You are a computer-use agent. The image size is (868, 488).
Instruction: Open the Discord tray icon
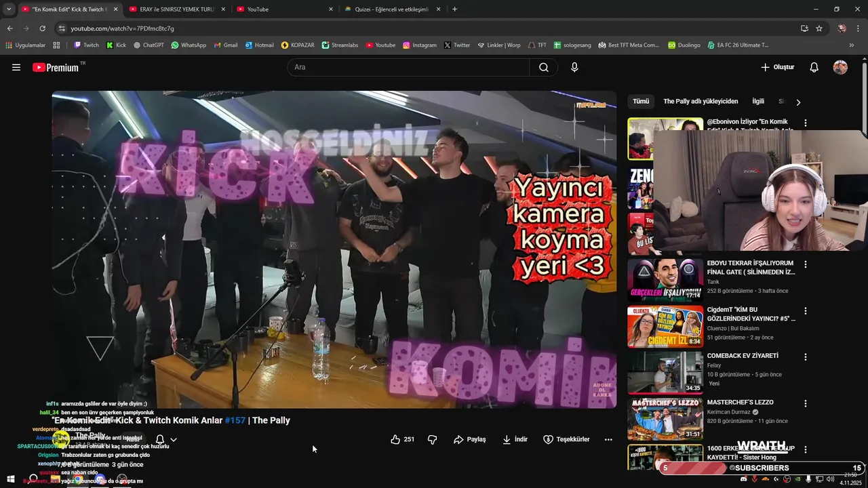[744, 479]
